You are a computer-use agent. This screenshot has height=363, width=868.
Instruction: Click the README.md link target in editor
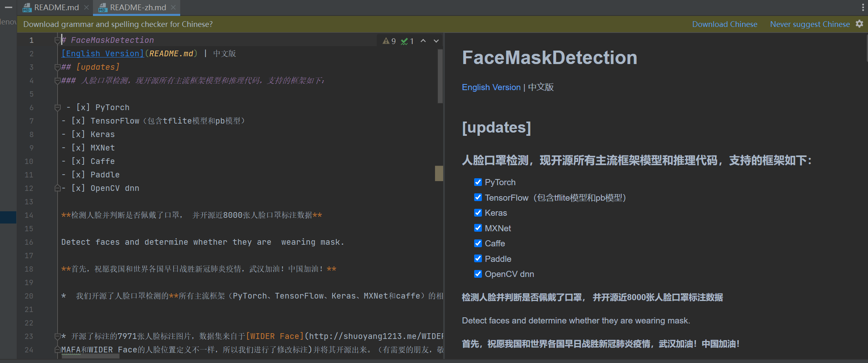(171, 53)
